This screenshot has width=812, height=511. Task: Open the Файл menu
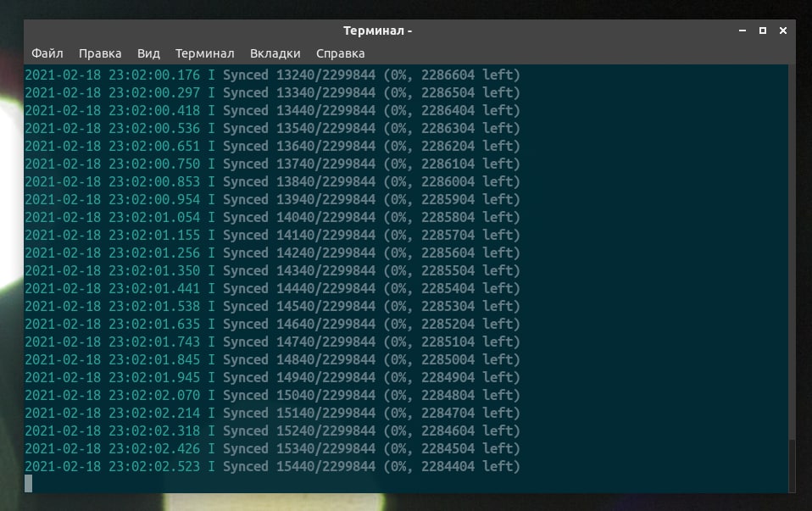click(47, 53)
